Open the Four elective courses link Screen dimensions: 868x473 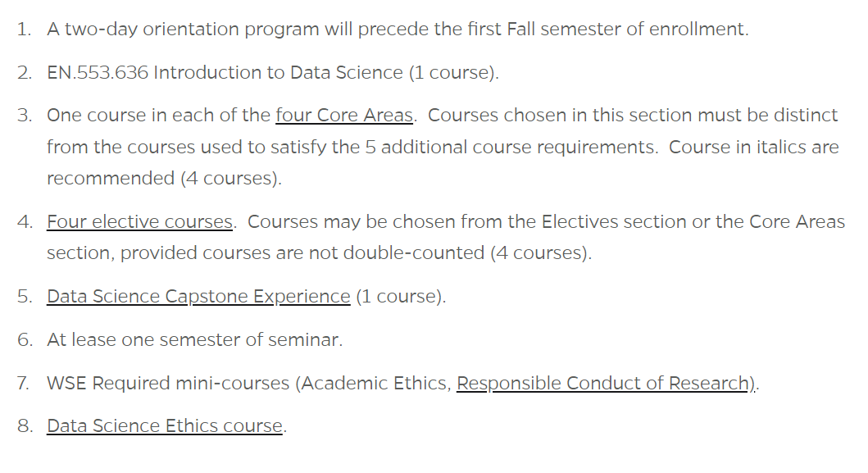tap(139, 221)
